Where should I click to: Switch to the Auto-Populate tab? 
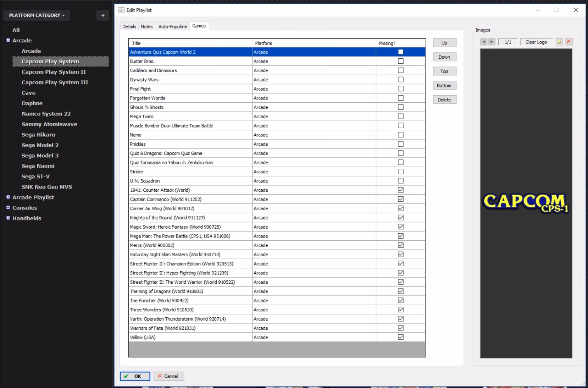[173, 26]
